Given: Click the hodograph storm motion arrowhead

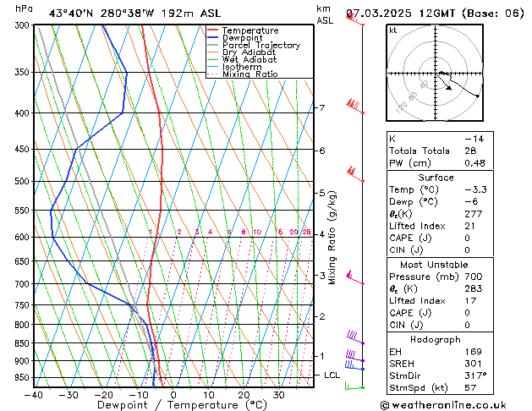Looking at the screenshot, I should 449,88.
